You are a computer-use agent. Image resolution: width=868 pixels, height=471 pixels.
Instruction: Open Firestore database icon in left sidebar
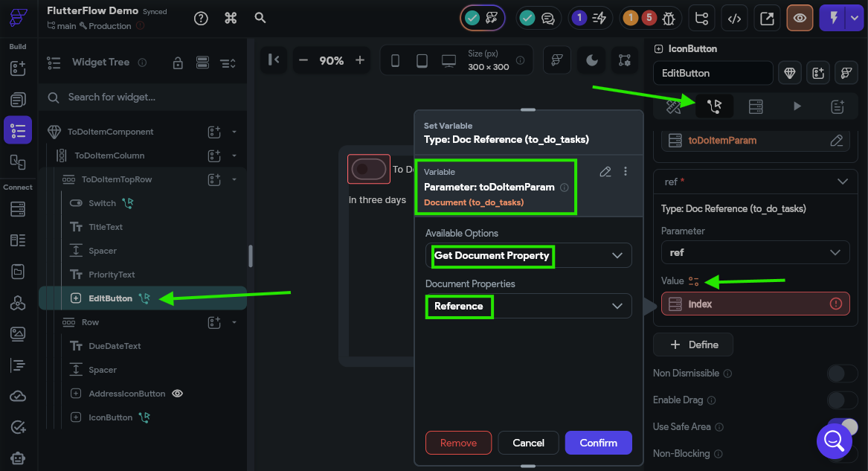(18, 208)
